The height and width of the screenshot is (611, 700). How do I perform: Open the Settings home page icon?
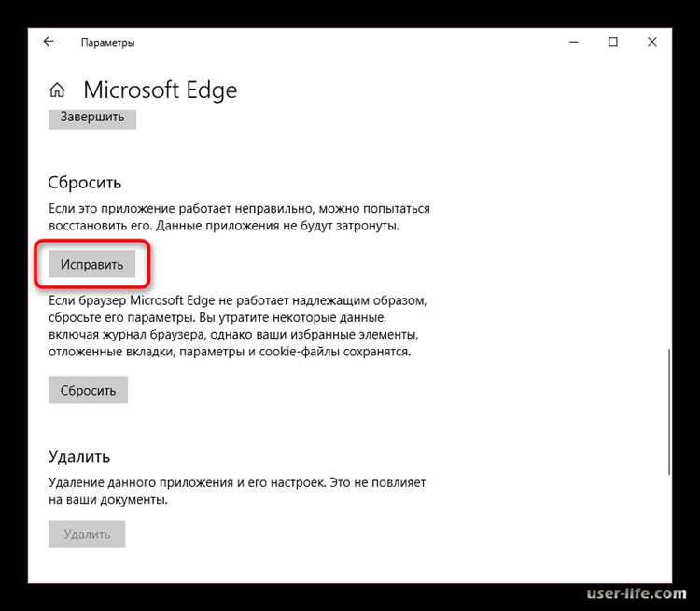(x=57, y=90)
